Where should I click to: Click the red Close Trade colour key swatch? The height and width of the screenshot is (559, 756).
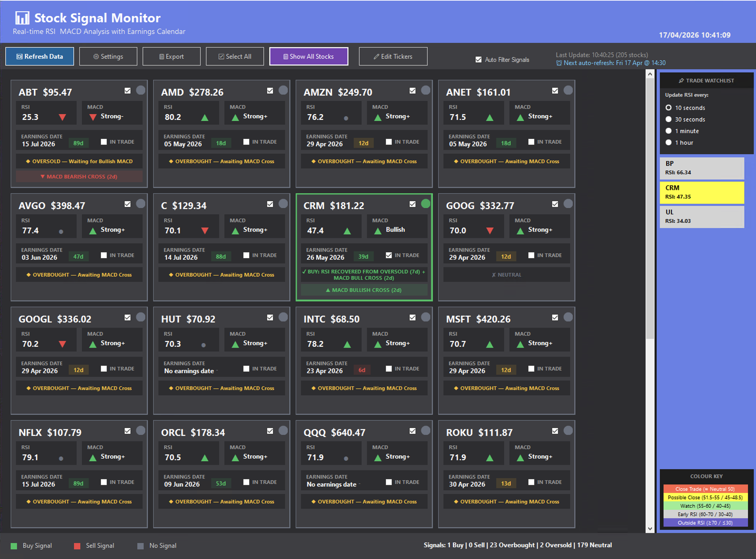[x=705, y=489]
